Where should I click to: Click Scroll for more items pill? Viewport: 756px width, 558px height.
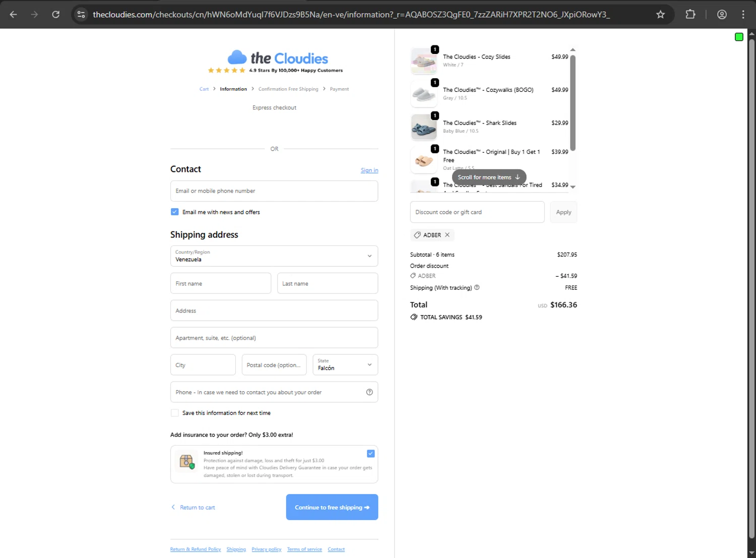click(489, 177)
